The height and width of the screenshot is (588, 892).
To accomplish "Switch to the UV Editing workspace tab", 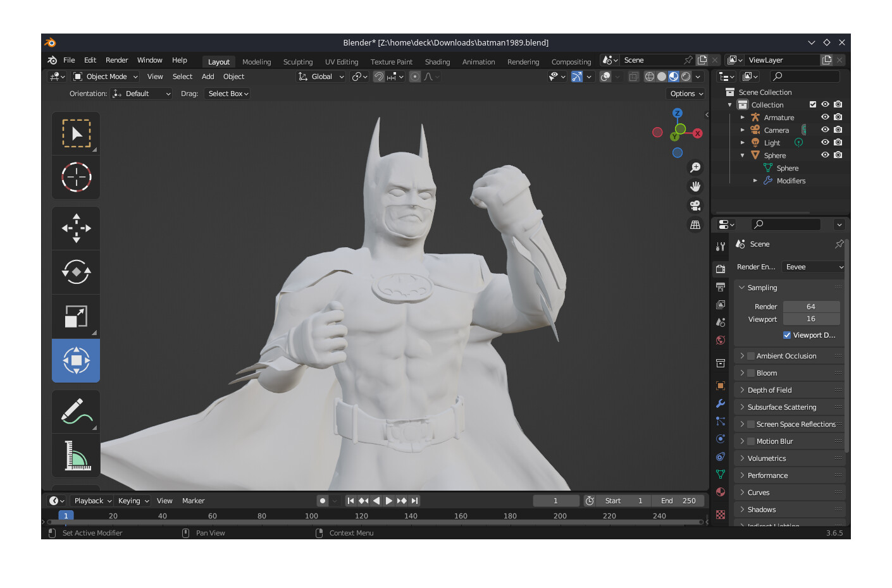I will coord(342,62).
